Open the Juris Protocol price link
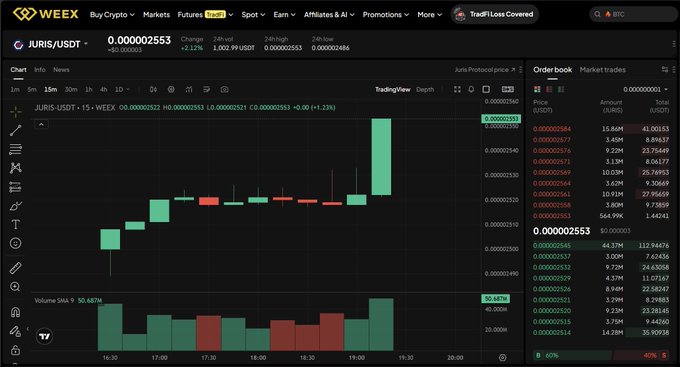The image size is (680, 367). pos(485,69)
